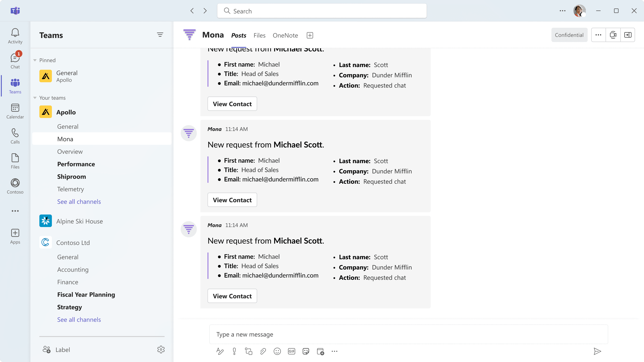Open the sticker picker
This screenshot has width=644, height=362.
(306, 351)
